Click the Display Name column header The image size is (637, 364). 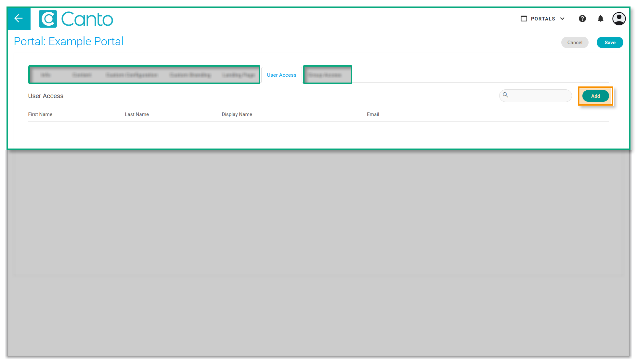coord(237,114)
